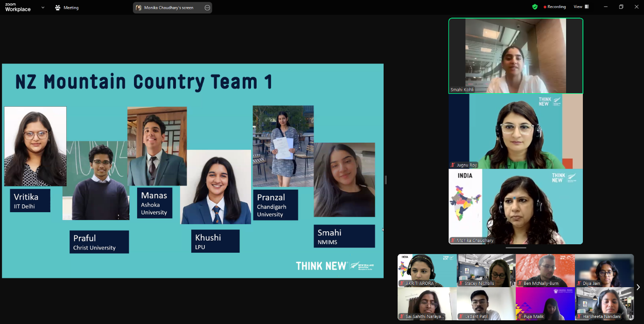The height and width of the screenshot is (324, 644).
Task: Click the Manas Ashoka University name label
Action: coord(154,203)
